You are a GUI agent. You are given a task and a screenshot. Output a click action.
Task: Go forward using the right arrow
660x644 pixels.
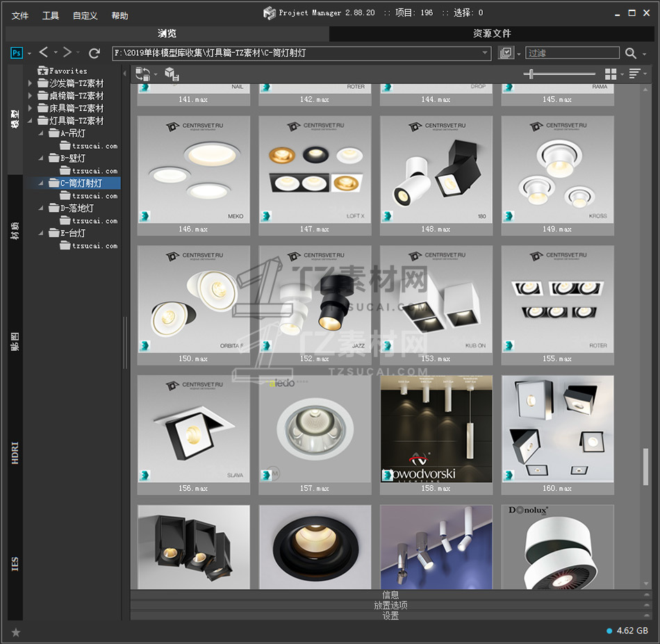(67, 53)
